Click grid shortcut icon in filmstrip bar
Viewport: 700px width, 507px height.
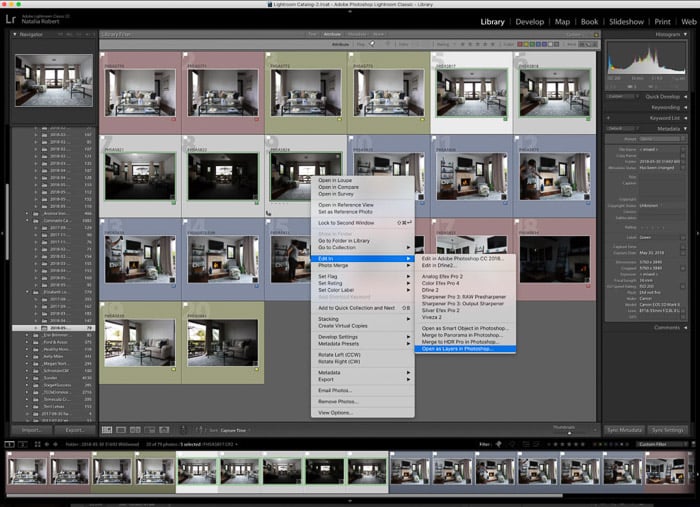click(x=38, y=444)
